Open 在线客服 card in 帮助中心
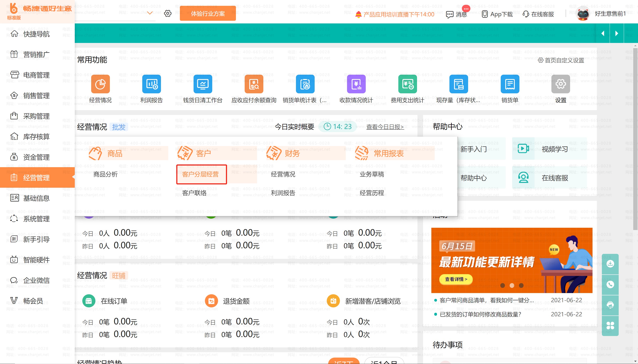The image size is (638, 364). pyautogui.click(x=549, y=178)
